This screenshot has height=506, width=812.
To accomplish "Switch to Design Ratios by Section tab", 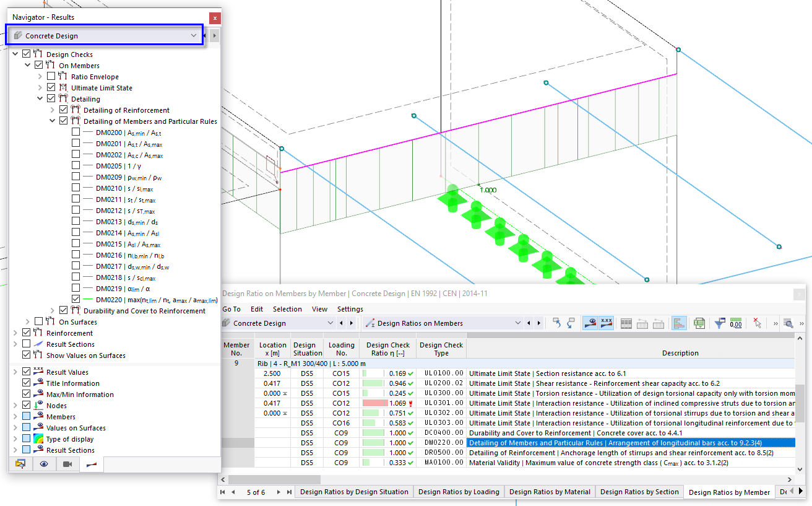I will pos(639,492).
